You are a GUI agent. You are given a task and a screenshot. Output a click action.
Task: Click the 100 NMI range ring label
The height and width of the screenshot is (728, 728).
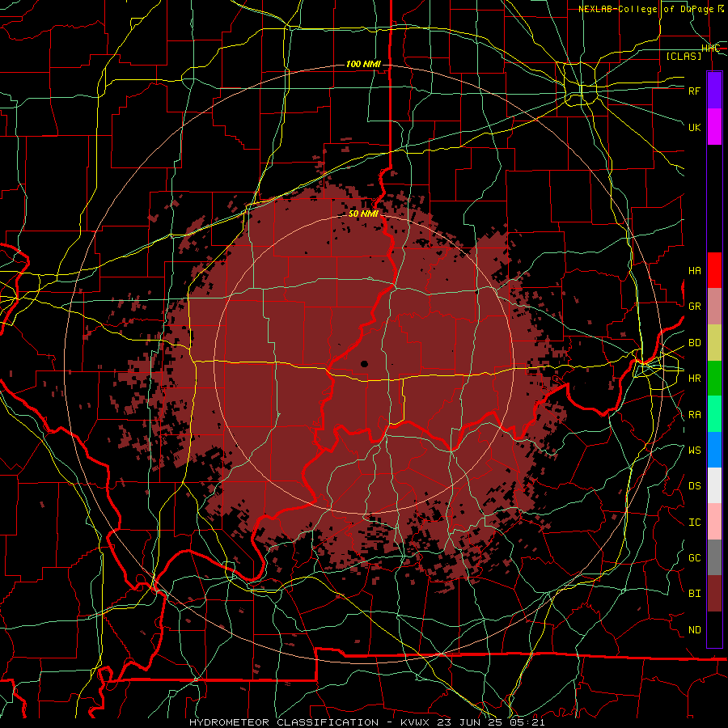coord(363,64)
